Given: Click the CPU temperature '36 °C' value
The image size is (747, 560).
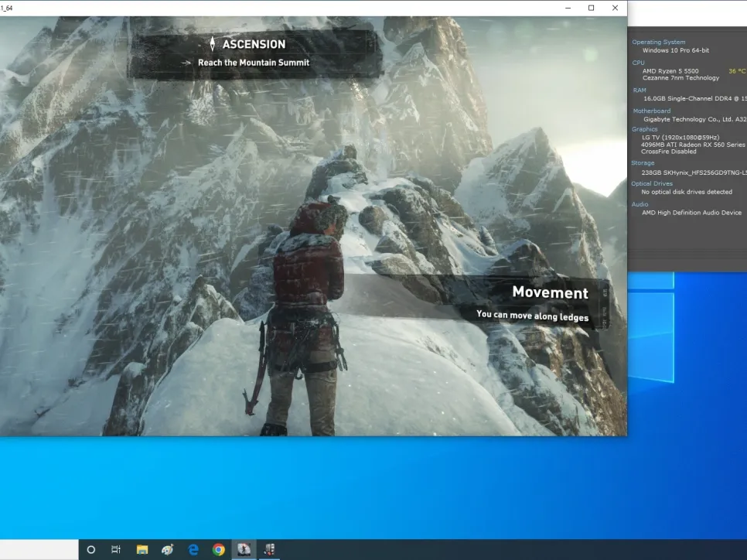Looking at the screenshot, I should (737, 71).
